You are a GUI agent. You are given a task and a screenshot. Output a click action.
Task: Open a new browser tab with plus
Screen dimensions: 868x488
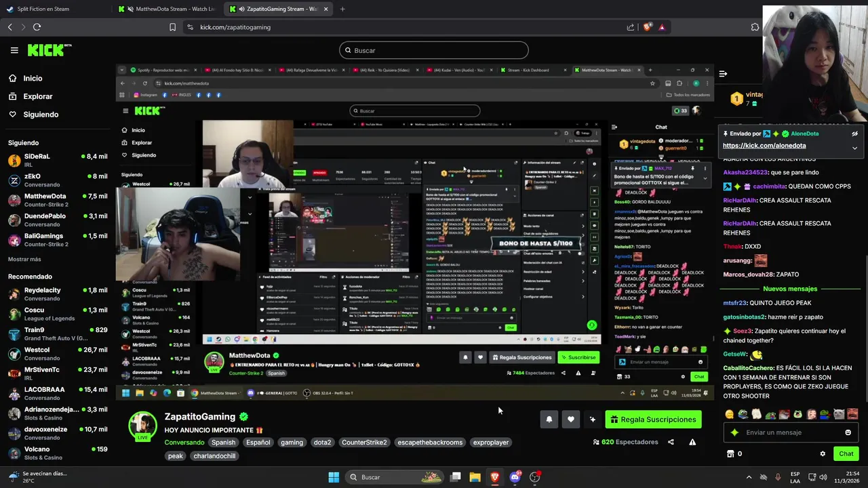pyautogui.click(x=342, y=9)
